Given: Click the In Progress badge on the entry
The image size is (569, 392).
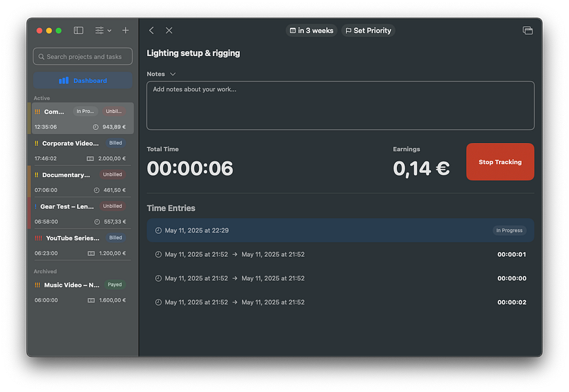Looking at the screenshot, I should pos(509,230).
